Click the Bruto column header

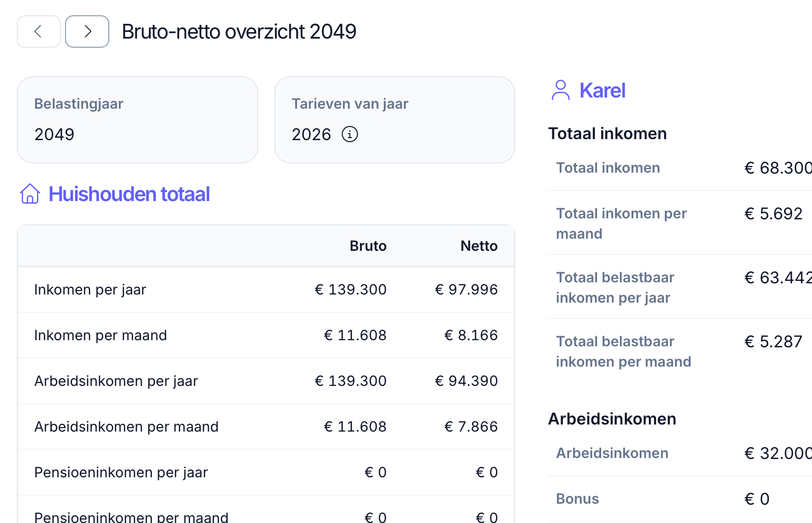click(x=368, y=246)
